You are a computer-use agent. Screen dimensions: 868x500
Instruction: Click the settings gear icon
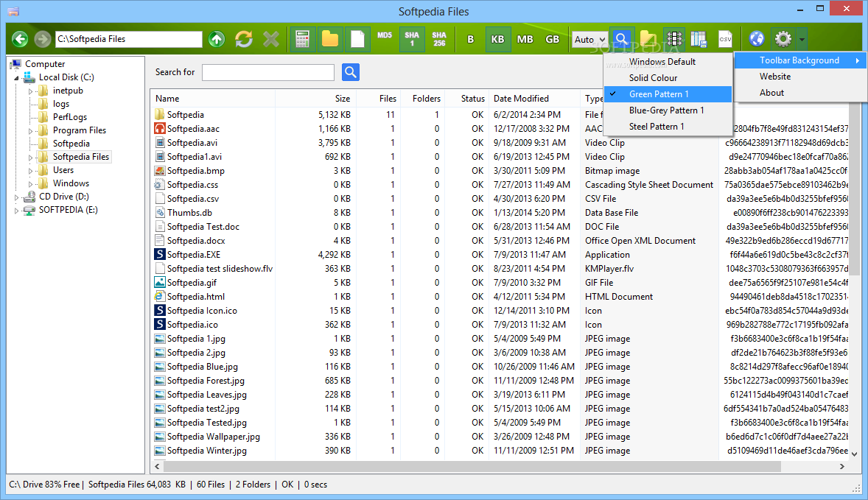(x=783, y=39)
